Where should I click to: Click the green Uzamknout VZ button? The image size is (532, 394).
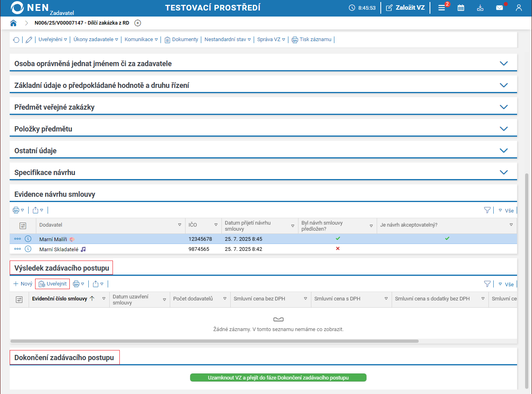point(278,377)
